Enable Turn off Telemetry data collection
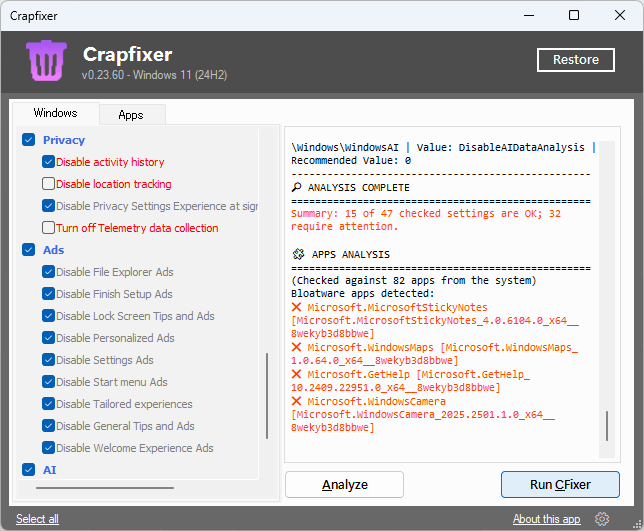Screen dimensions: 644x531 (48, 228)
